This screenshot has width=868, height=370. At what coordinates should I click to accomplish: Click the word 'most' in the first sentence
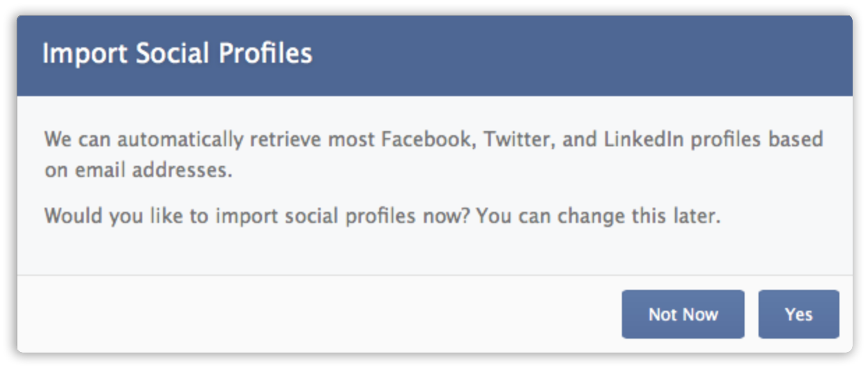pos(351,139)
